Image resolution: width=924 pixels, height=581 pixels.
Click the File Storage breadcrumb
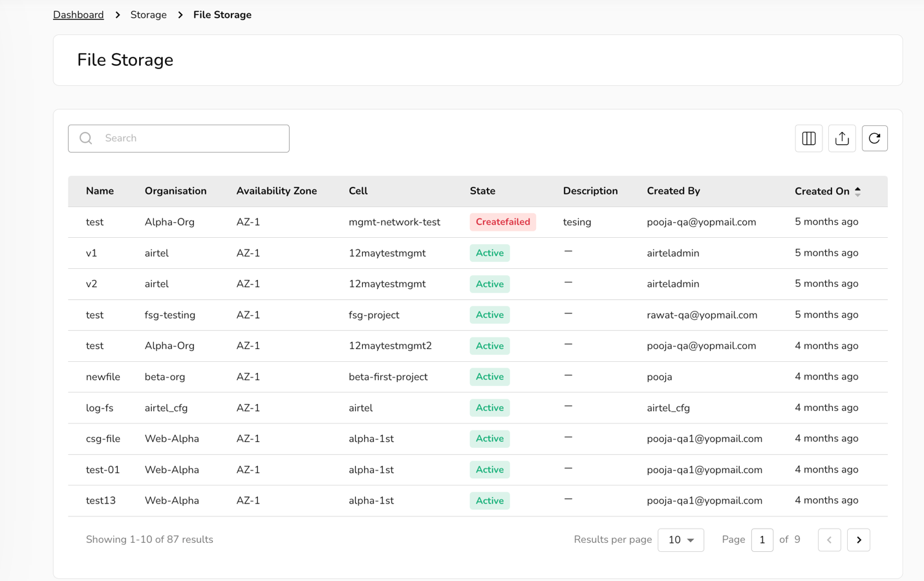(x=222, y=15)
